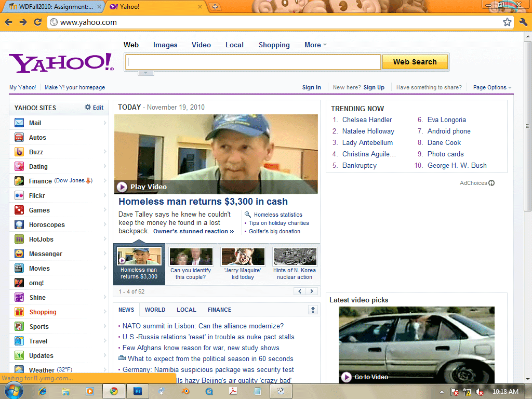Viewport: 532px width, 399px height.
Task: Expand the arrow below the search box
Action: (x=146, y=73)
